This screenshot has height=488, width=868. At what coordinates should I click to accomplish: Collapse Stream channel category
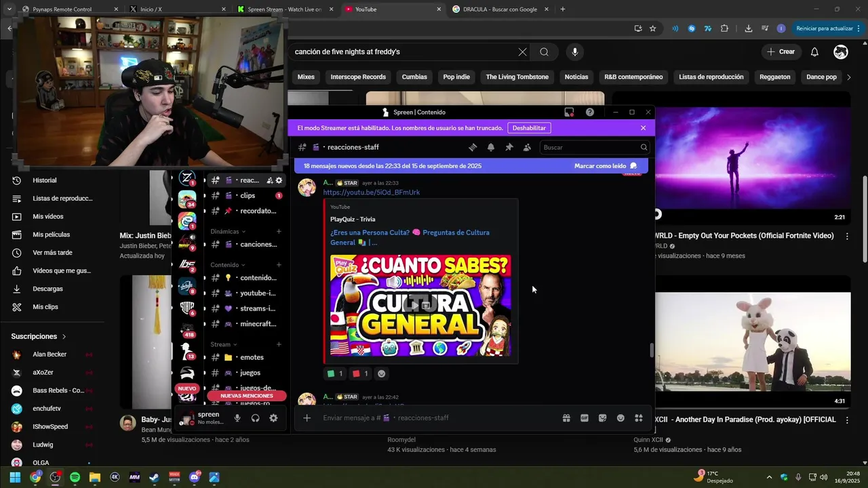(x=223, y=344)
